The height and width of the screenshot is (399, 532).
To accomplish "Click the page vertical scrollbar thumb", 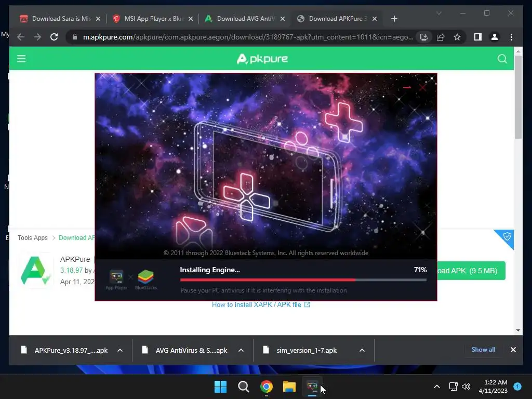I will pos(518,97).
